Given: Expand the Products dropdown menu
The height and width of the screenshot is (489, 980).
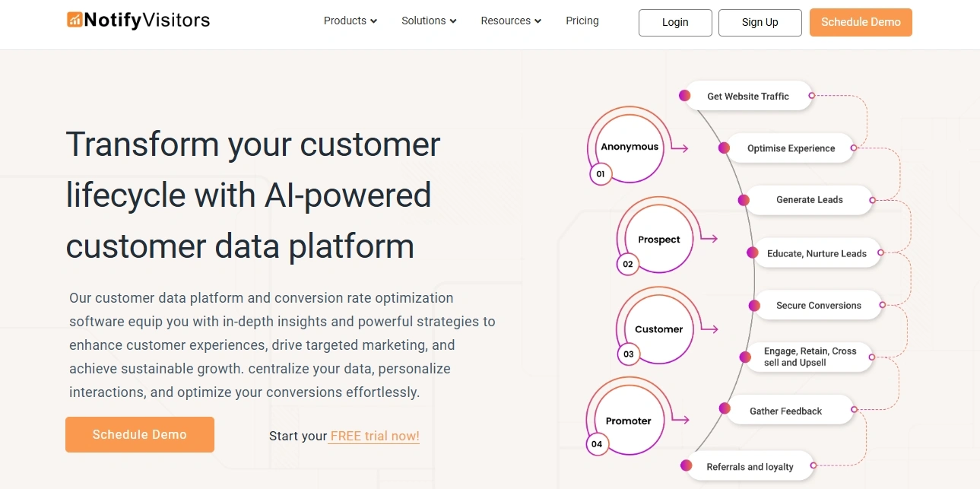Looking at the screenshot, I should (350, 21).
